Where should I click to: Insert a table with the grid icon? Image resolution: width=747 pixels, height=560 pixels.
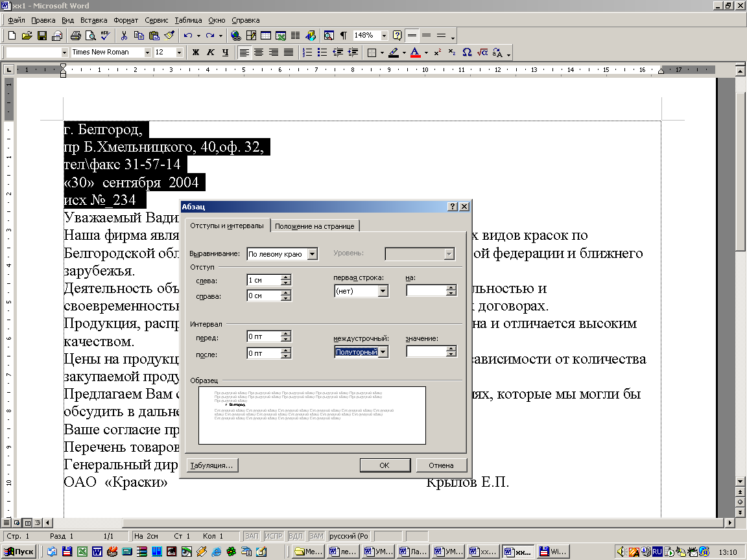(x=266, y=35)
